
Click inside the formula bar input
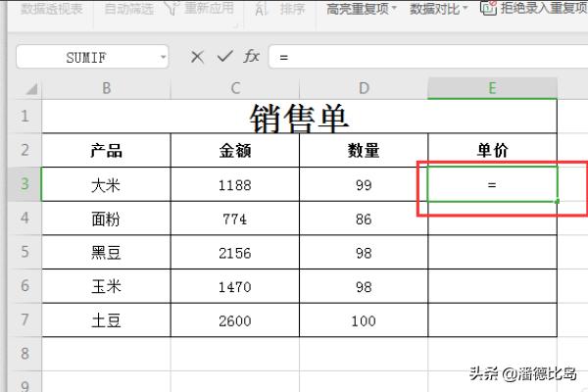pyautogui.click(x=428, y=57)
